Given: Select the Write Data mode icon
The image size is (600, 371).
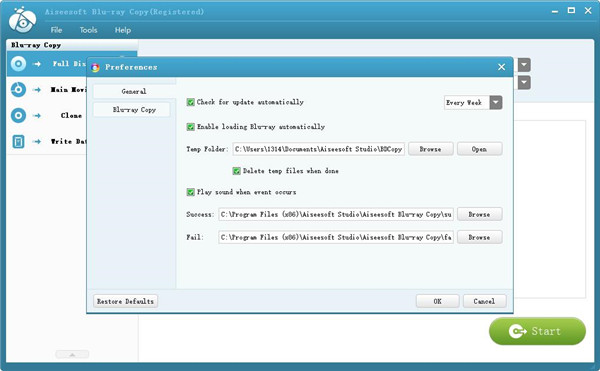Looking at the screenshot, I should (18, 142).
